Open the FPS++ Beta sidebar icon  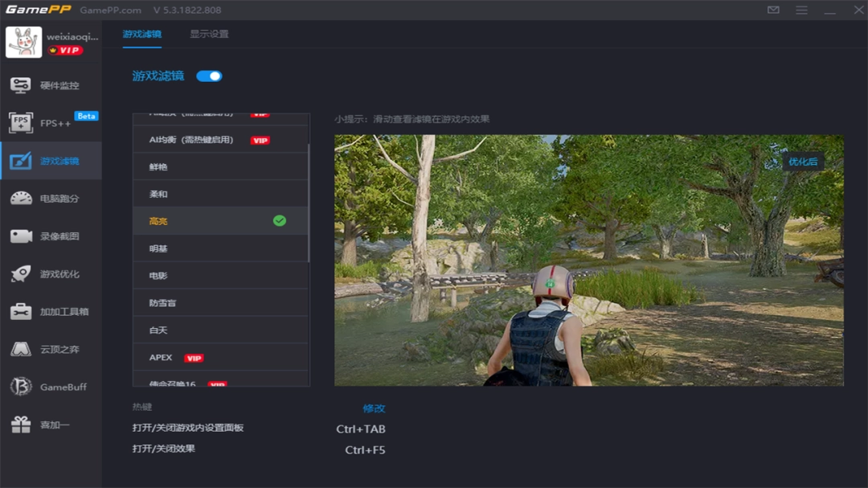[21, 123]
